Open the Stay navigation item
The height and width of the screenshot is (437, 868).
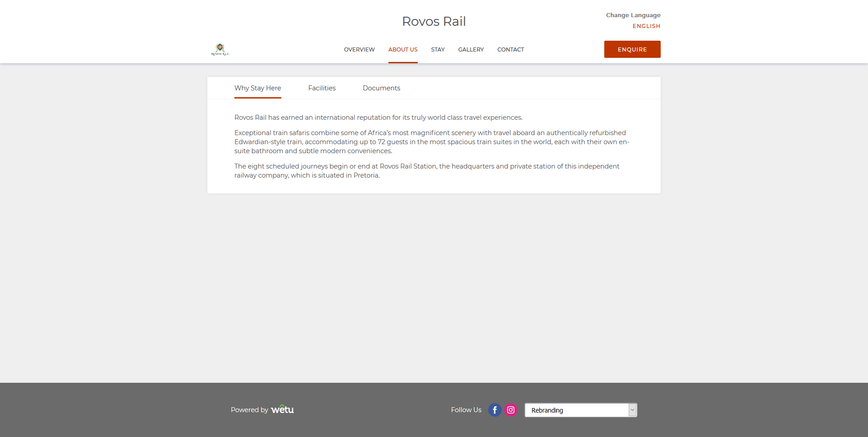pos(438,50)
